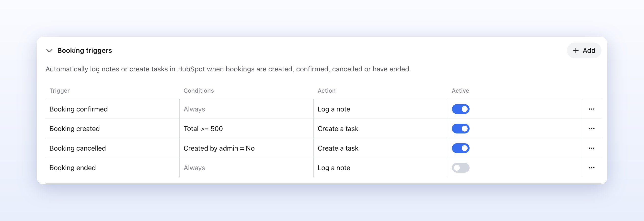Image resolution: width=644 pixels, height=221 pixels.
Task: Open more options for Booking cancelled row
Action: 591,148
